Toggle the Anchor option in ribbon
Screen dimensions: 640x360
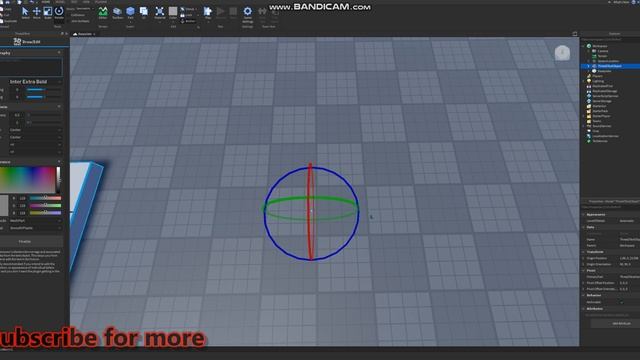(188, 21)
